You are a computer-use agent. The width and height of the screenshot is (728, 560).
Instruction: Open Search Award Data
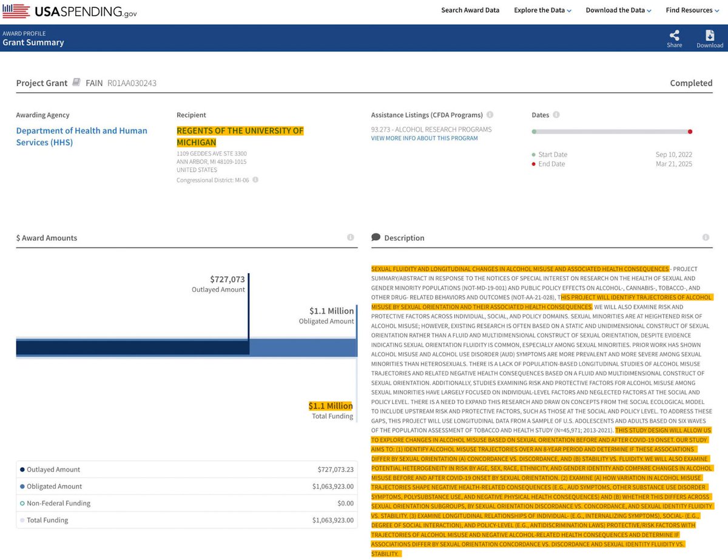(470, 10)
